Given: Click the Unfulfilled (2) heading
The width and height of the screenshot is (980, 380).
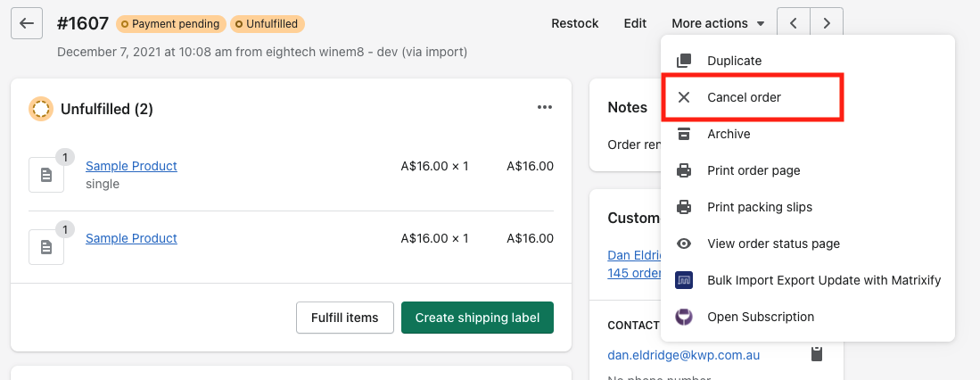Looking at the screenshot, I should (x=107, y=110).
